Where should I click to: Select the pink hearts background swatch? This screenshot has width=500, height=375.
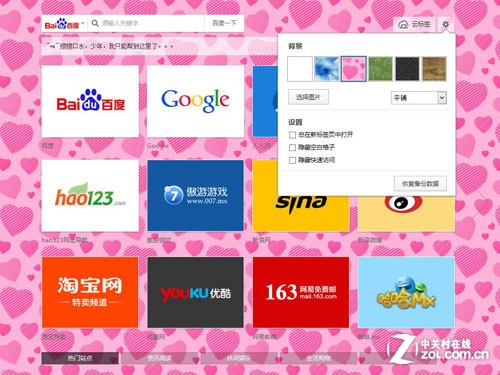click(x=354, y=69)
